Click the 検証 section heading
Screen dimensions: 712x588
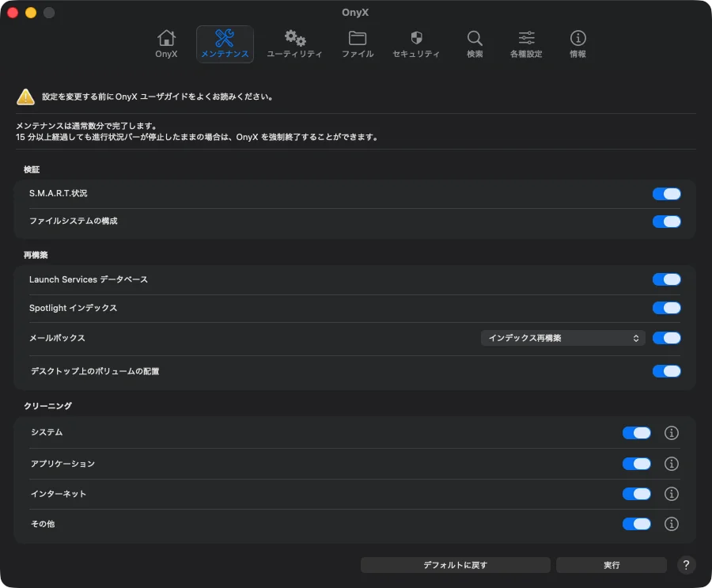pyautogui.click(x=32, y=169)
